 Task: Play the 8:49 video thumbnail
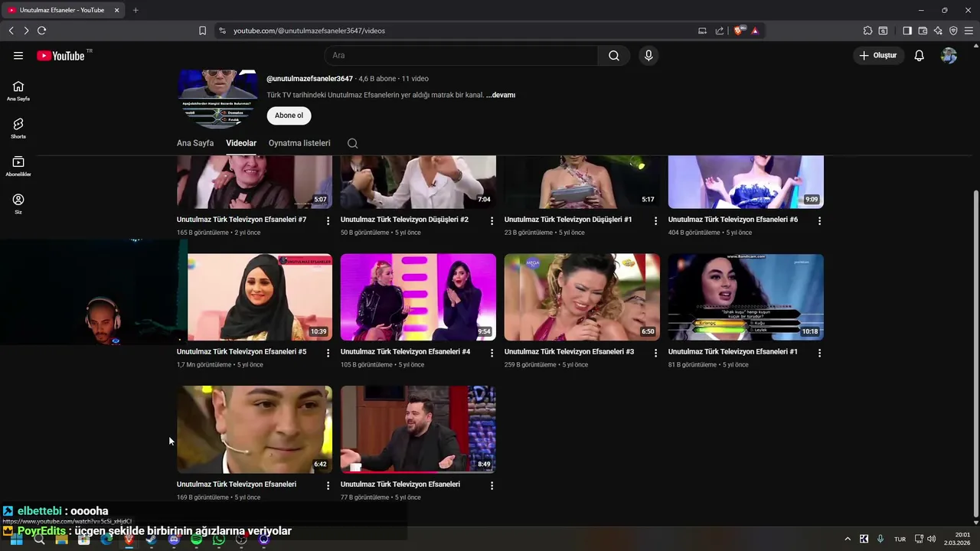pos(418,429)
